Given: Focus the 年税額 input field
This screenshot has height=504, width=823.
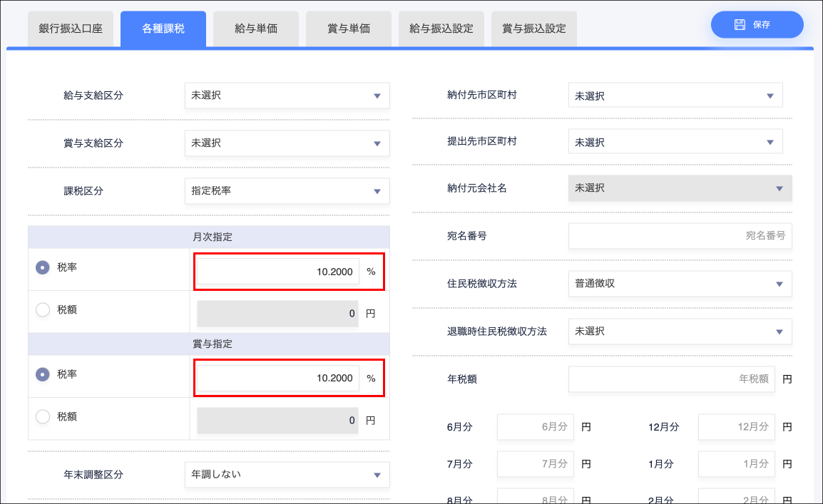Looking at the screenshot, I should pos(671,379).
